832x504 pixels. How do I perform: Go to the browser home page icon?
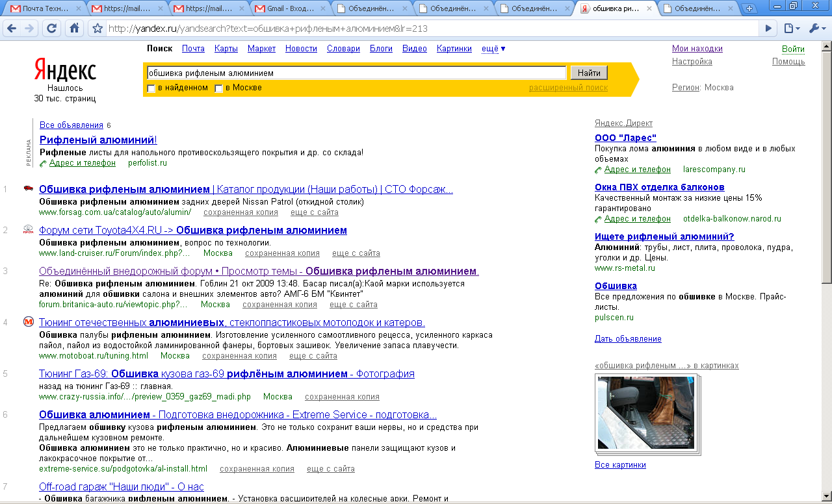75,29
